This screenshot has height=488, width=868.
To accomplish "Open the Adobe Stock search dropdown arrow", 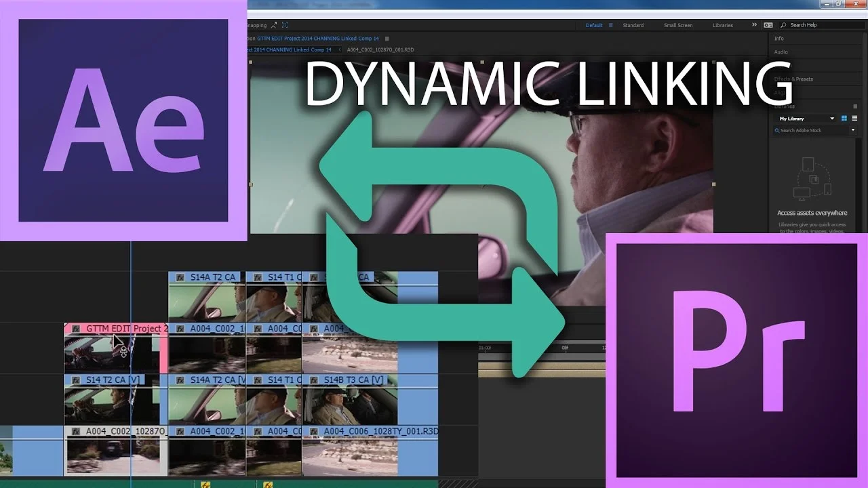I will [x=853, y=130].
